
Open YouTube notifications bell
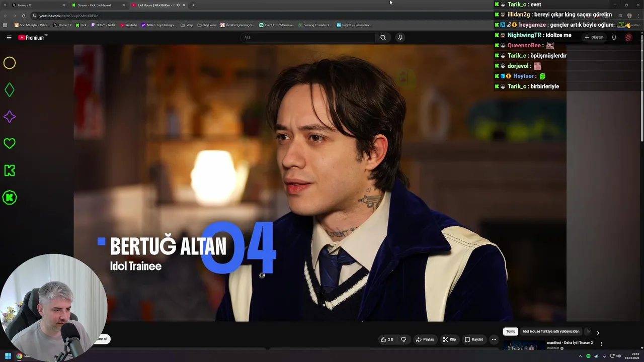point(614,37)
